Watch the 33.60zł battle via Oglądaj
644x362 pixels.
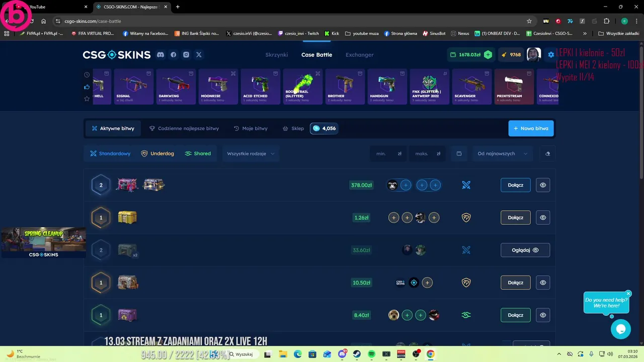525,250
